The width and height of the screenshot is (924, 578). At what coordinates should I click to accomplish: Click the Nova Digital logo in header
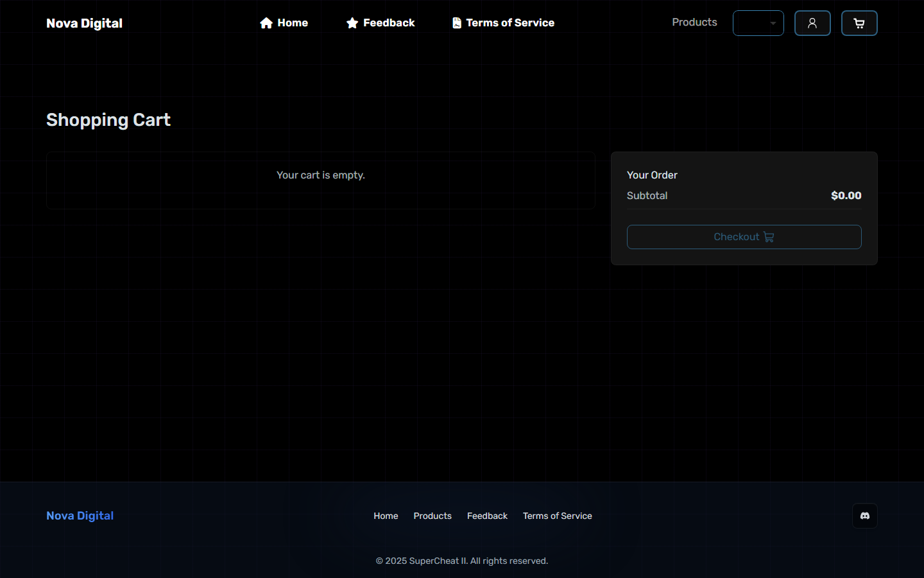tap(84, 23)
